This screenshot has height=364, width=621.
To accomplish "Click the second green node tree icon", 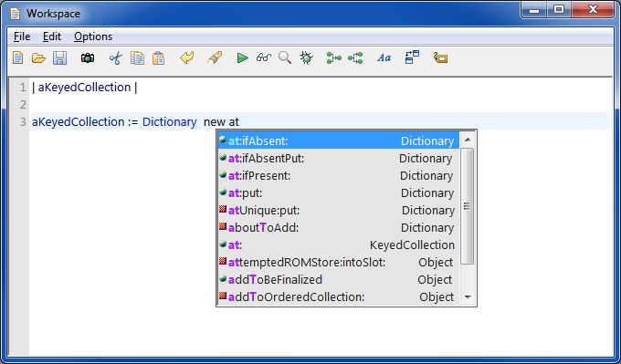I will pyautogui.click(x=355, y=58).
